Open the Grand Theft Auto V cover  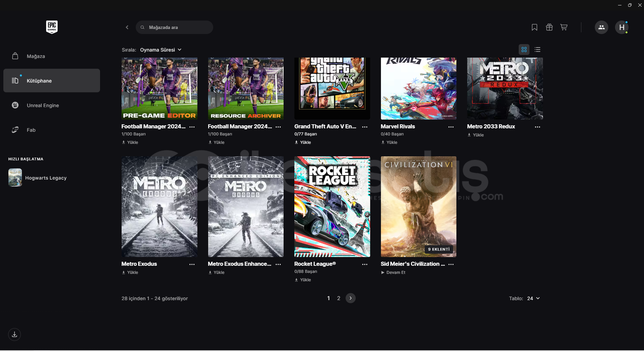pyautogui.click(x=332, y=89)
